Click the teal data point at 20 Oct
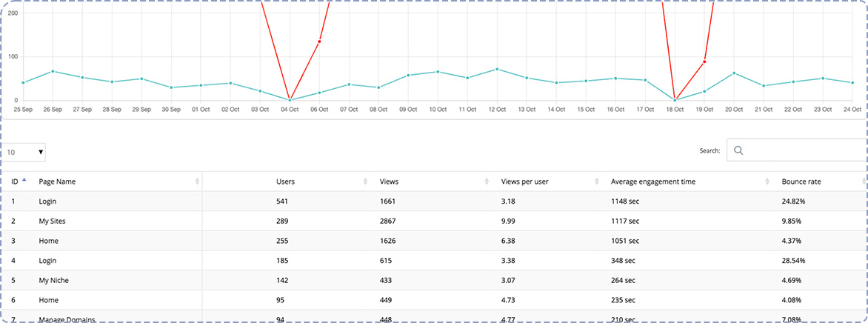Image resolution: width=868 pixels, height=323 pixels. pos(734,73)
